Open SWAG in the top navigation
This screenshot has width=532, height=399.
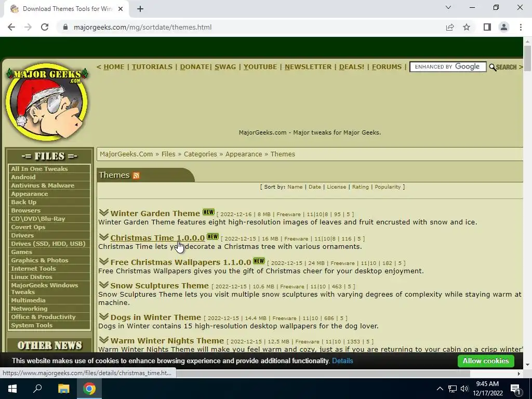coord(225,67)
